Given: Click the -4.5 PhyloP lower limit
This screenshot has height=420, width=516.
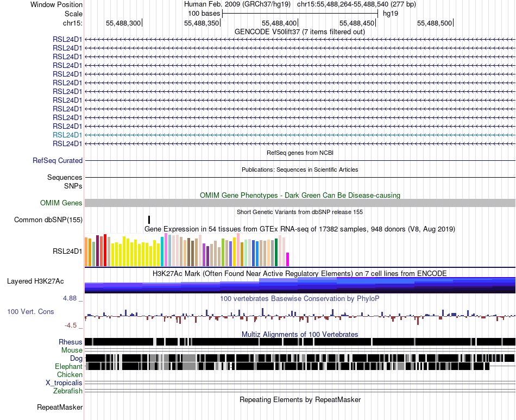Looking at the screenshot, I should 71,325.
